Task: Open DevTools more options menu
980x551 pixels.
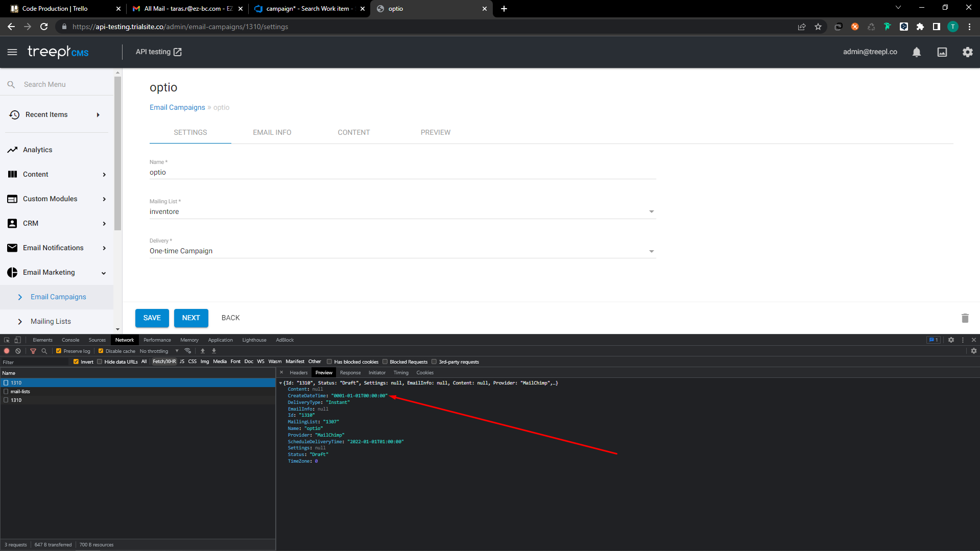Action: (x=963, y=340)
